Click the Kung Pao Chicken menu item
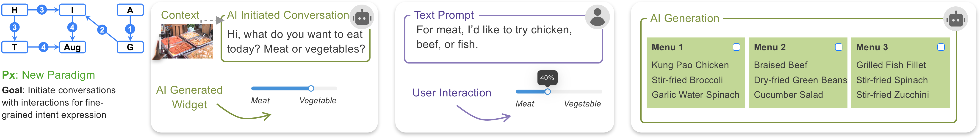The width and height of the screenshot is (980, 138). [690, 65]
